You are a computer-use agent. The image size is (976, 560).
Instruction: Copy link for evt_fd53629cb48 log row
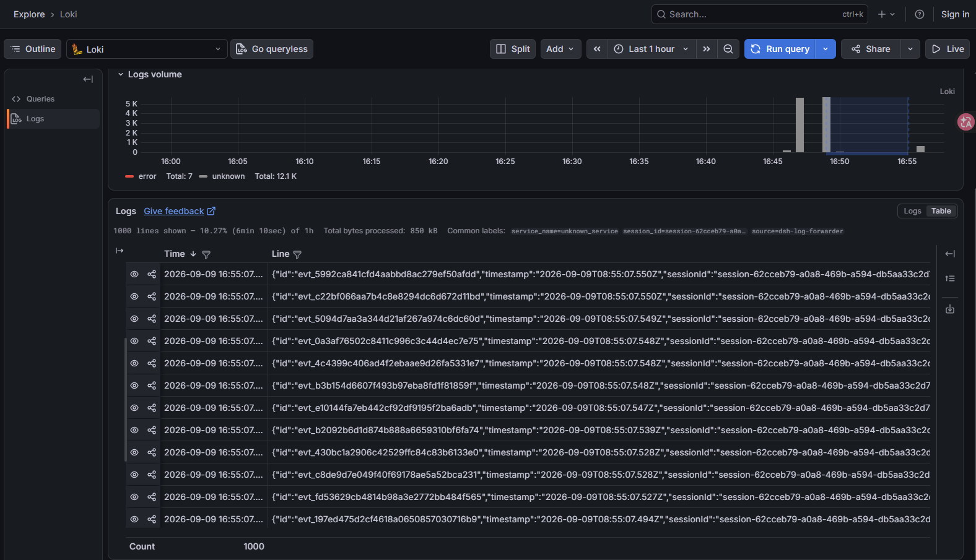click(x=152, y=497)
